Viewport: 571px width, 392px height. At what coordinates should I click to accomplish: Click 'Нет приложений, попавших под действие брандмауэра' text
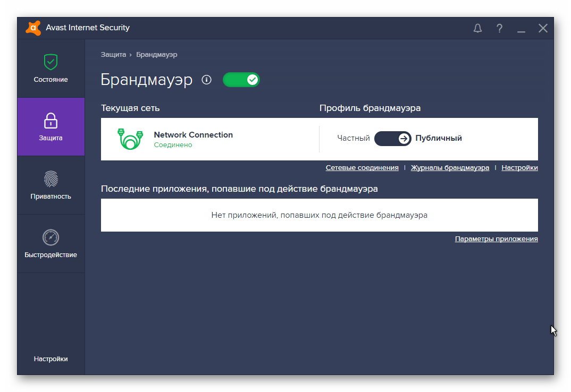(320, 215)
